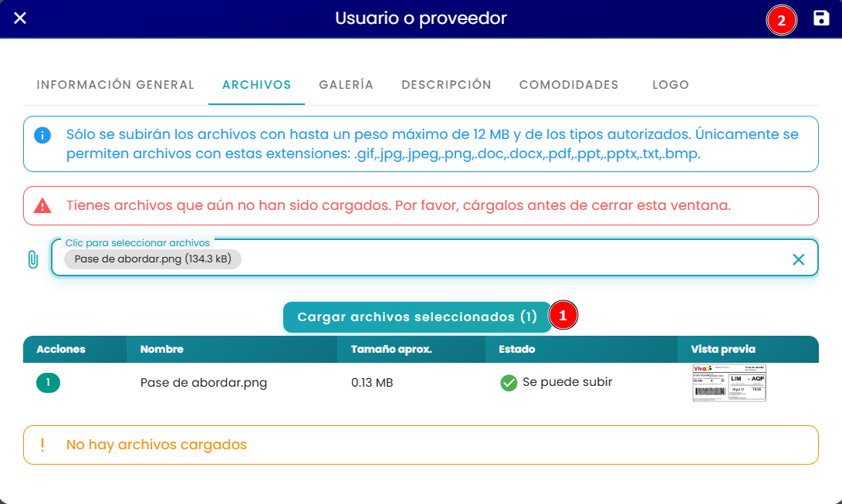The height and width of the screenshot is (504, 842).
Task: Click the Se puede subir status text
Action: [567, 382]
